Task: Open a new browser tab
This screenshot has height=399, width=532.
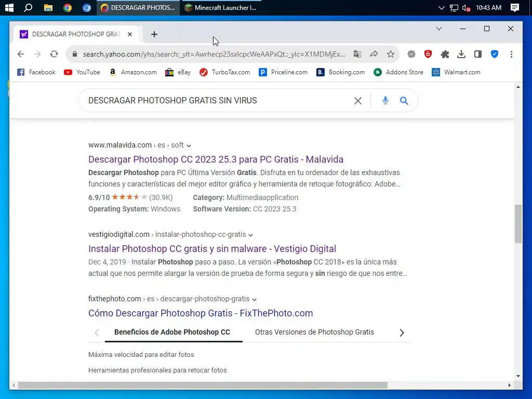Action: (154, 34)
